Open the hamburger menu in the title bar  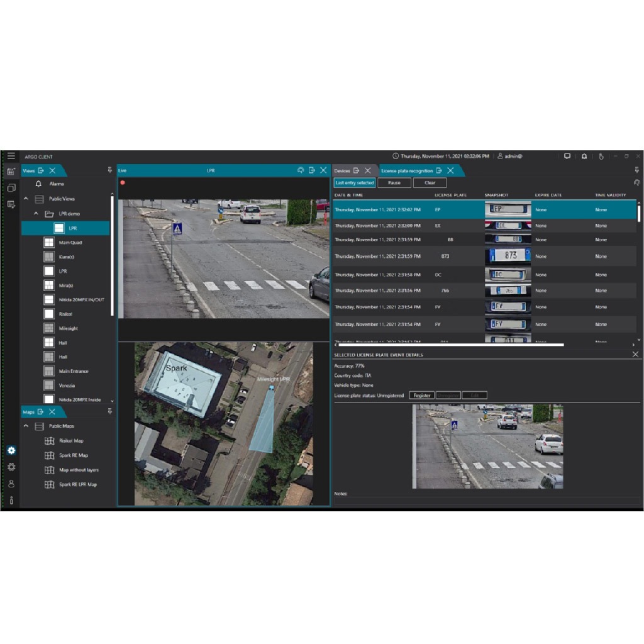[11, 156]
